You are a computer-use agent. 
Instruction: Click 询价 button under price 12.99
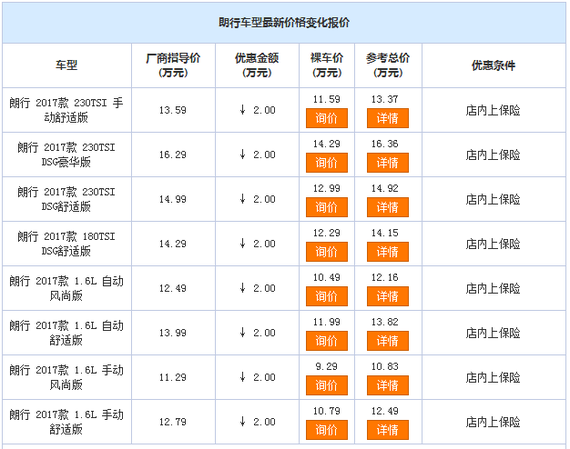[x=326, y=207]
